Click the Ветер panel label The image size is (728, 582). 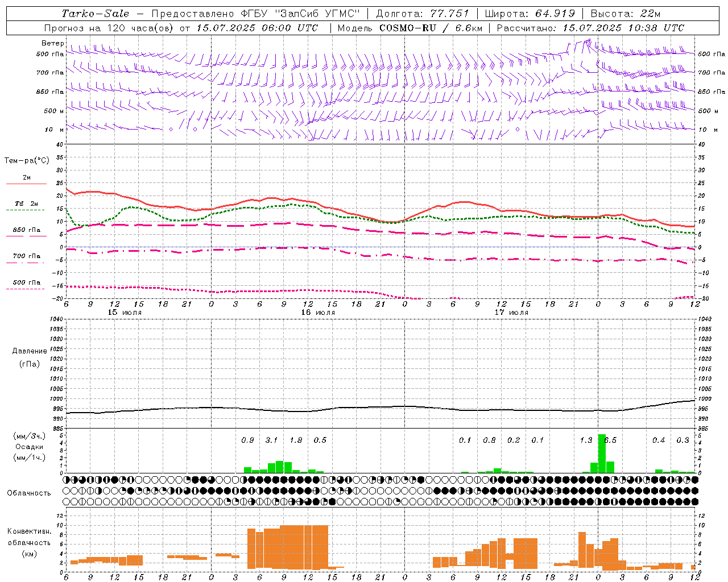pyautogui.click(x=53, y=43)
